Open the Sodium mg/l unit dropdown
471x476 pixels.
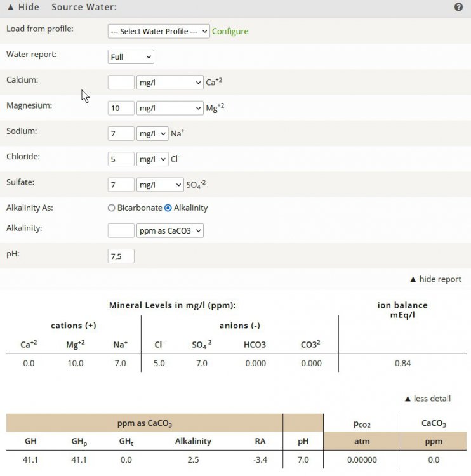click(152, 133)
